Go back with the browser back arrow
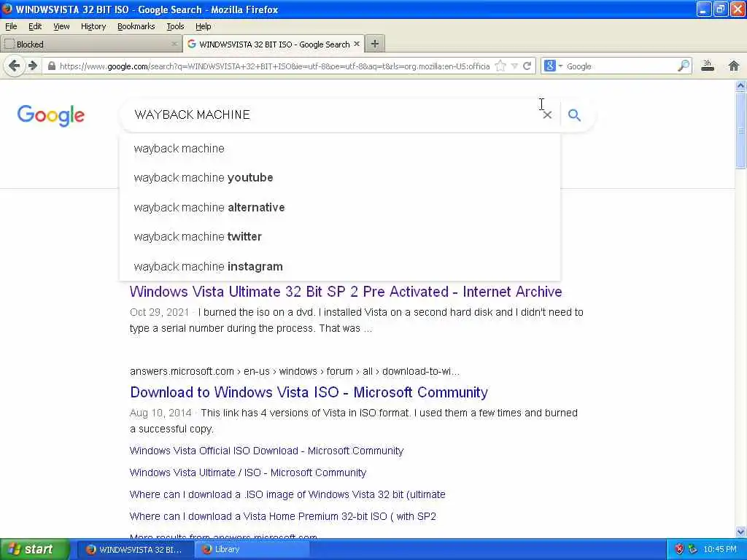Screen dimensions: 747x560 (x=14, y=66)
